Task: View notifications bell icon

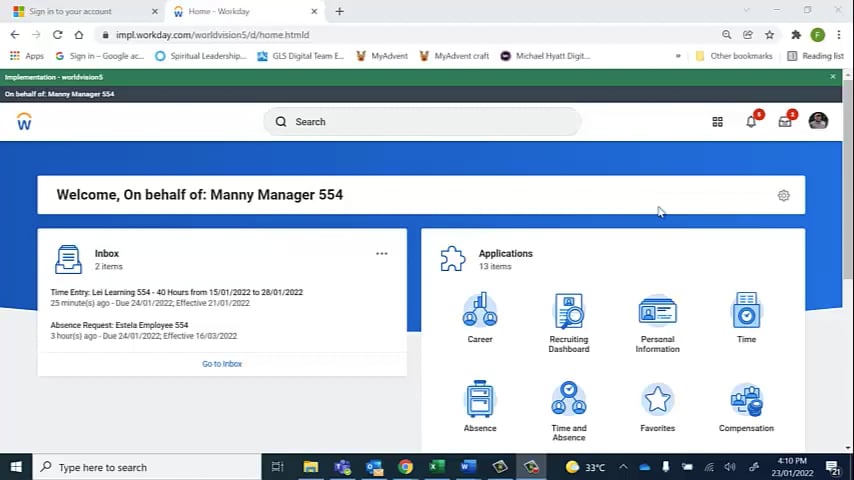Action: pos(751,121)
